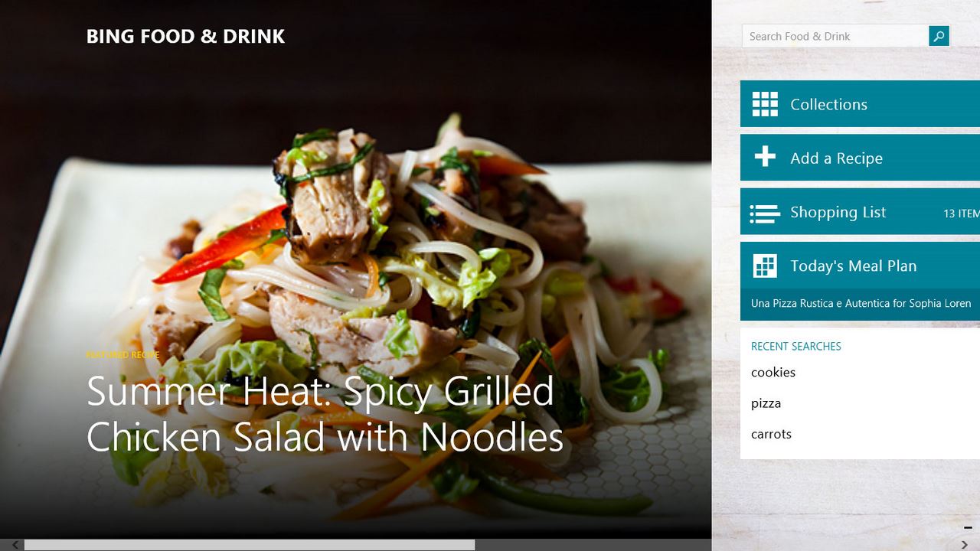Click the 13 items count on Shopping List
The width and height of the screenshot is (980, 551).
click(961, 214)
